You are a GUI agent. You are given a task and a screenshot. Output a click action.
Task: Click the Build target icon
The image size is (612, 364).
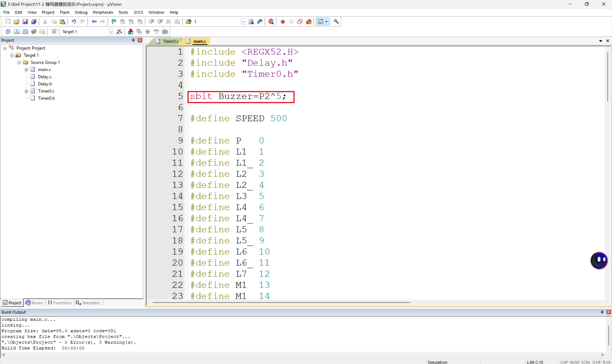17,32
